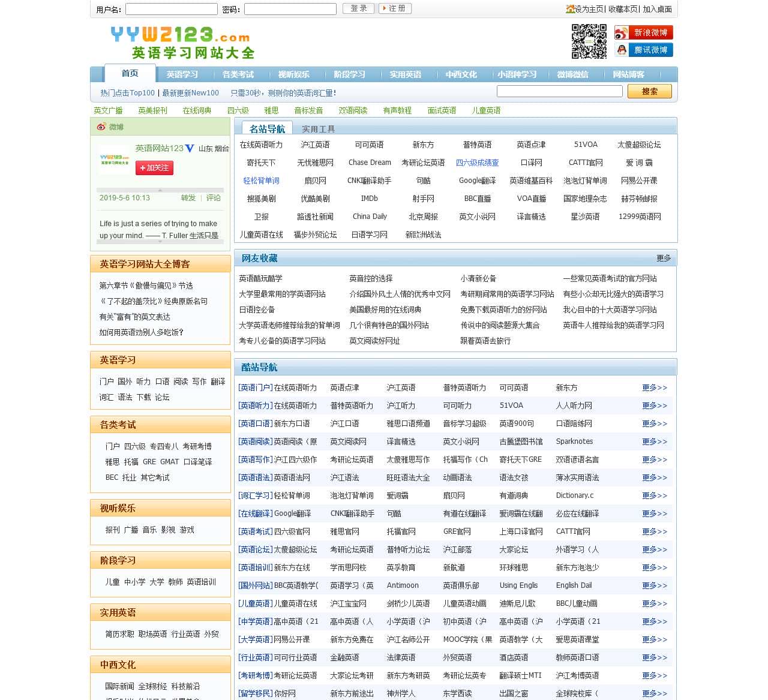Screen dimensions: 768x700
Task: Open the 轻松背单词 link under 名站导航
Action: click(262, 181)
